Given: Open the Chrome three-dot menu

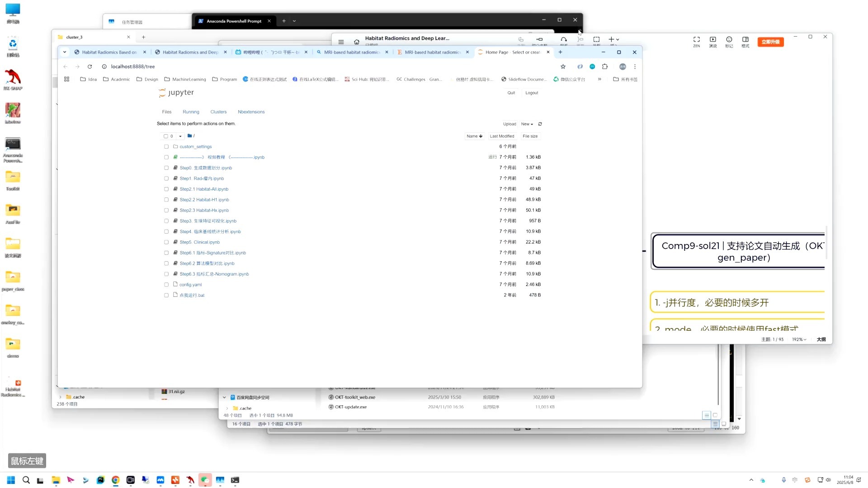Looking at the screenshot, I should click(x=635, y=66).
